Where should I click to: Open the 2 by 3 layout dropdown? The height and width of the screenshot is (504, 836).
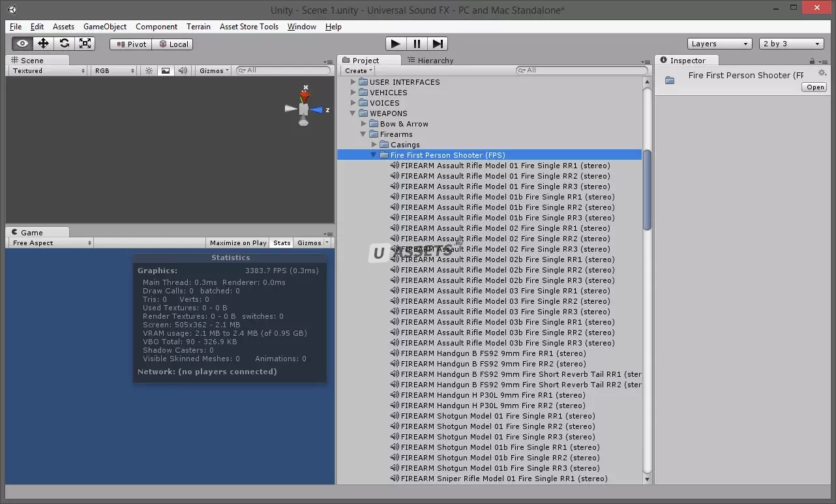[792, 44]
